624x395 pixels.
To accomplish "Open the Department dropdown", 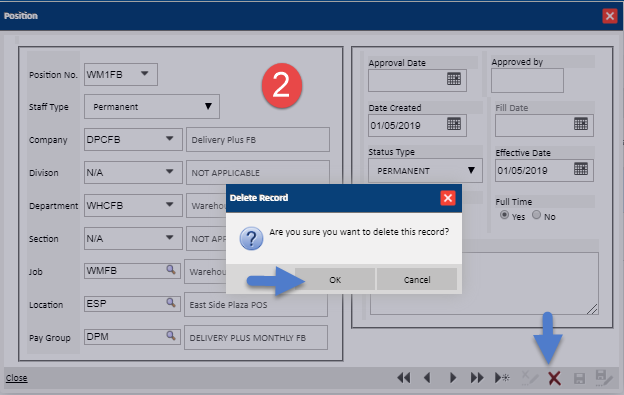I will [170, 205].
